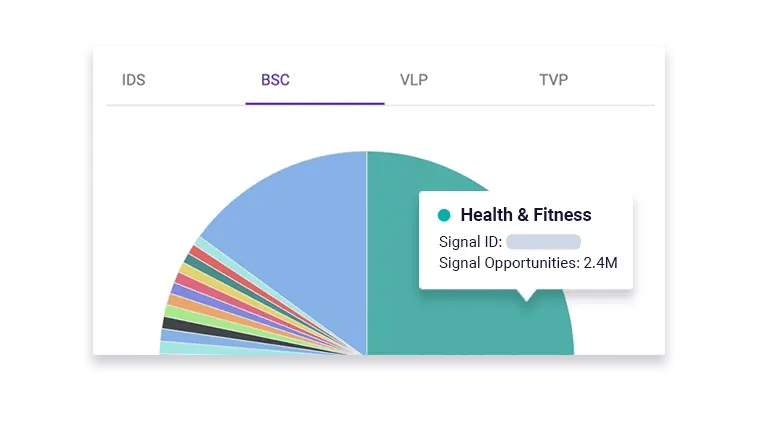
Task: Click the blurred Signal ID value
Action: point(543,241)
